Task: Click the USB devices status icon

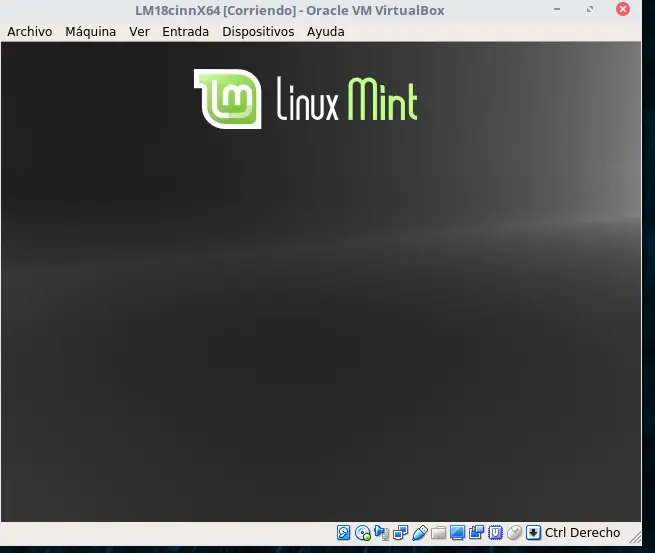Action: pyautogui.click(x=419, y=533)
